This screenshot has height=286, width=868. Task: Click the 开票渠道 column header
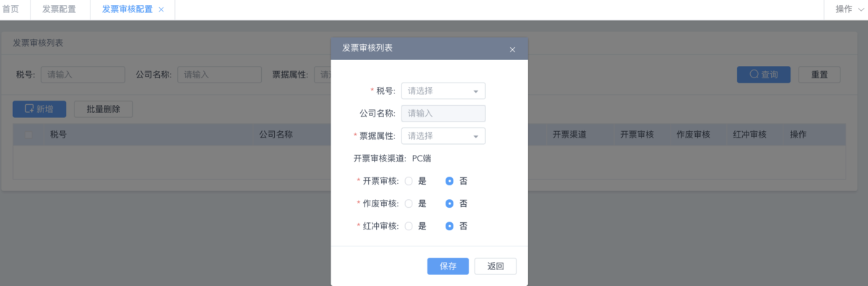click(x=569, y=135)
